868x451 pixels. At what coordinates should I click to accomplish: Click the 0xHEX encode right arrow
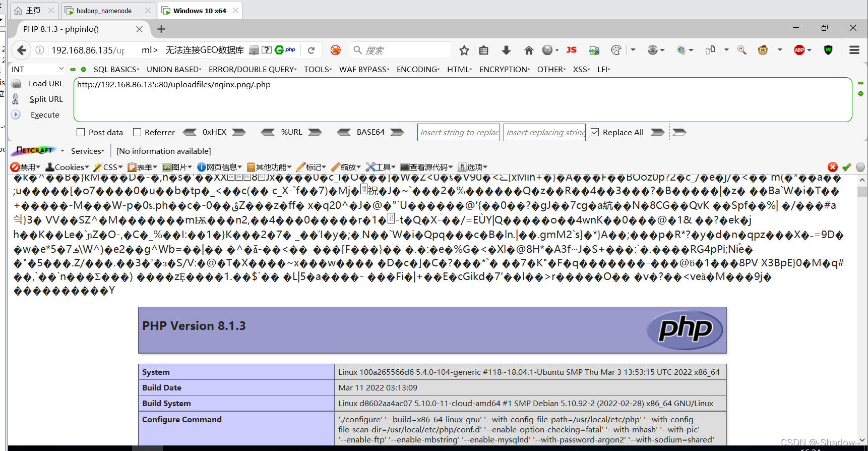239,132
